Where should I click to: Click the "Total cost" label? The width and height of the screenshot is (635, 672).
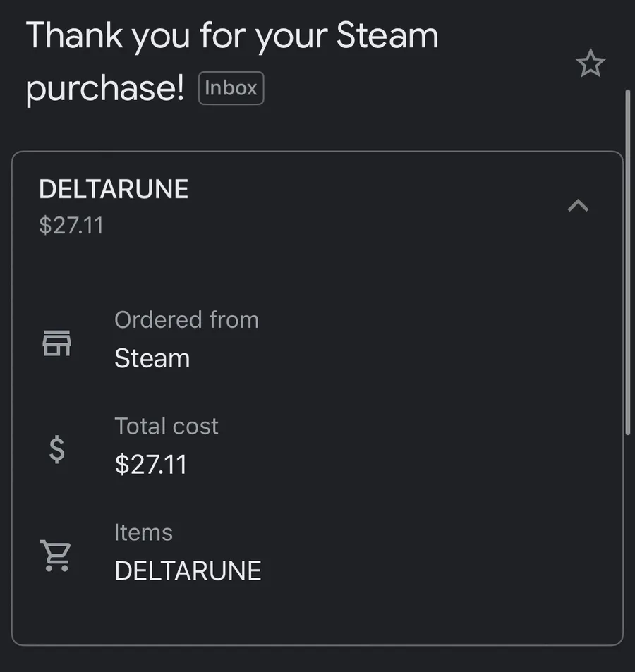(x=167, y=426)
